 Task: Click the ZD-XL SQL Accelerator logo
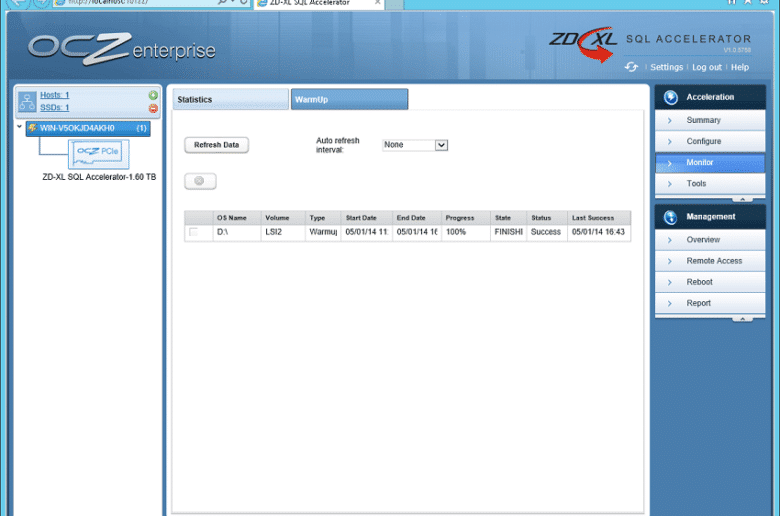coord(650,44)
